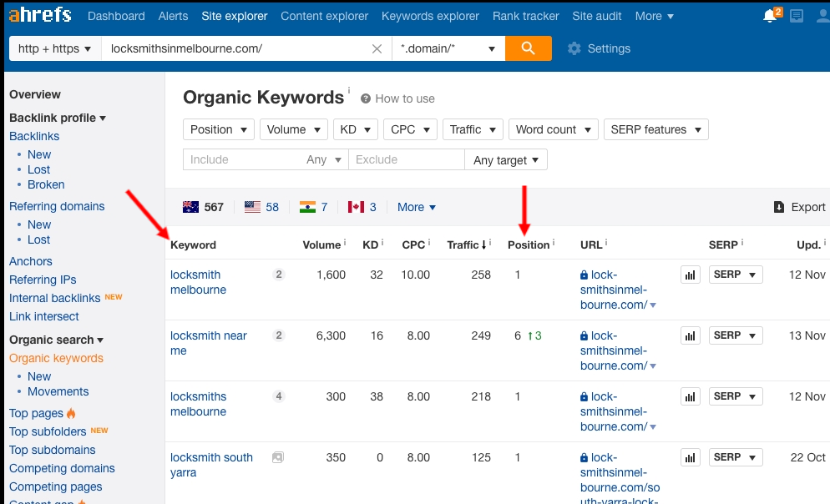The image size is (830, 504).
Task: Click the badge 2 beside locksmith near me
Action: point(279,335)
